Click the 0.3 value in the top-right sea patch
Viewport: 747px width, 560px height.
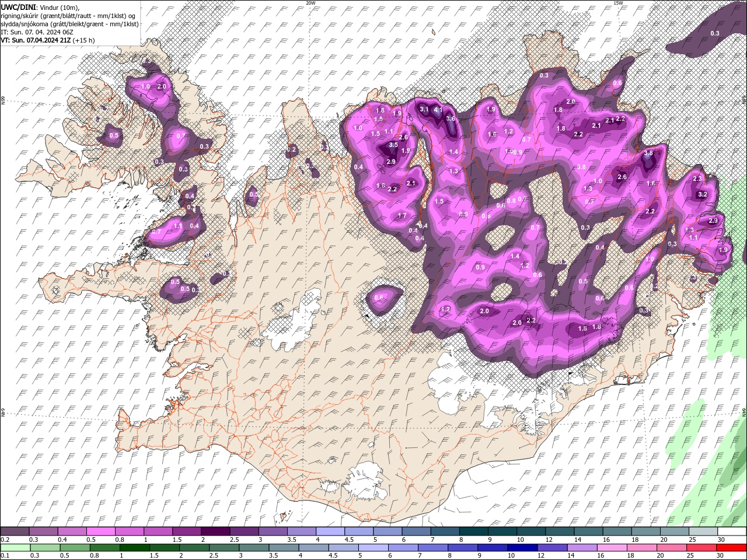point(715,33)
